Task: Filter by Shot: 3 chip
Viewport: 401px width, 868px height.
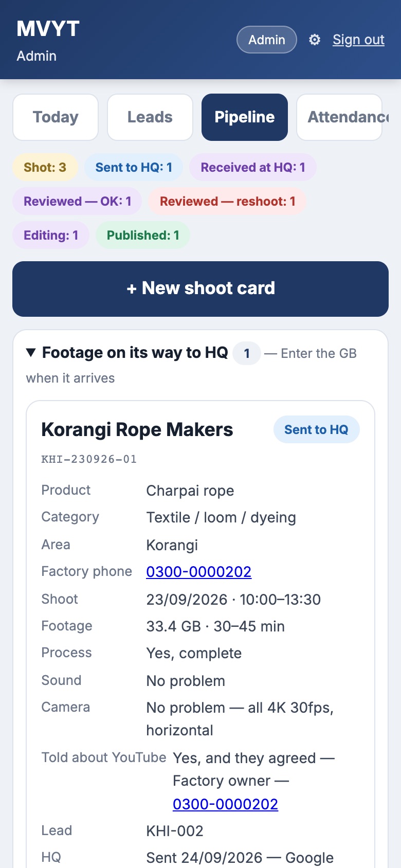Action: (x=45, y=167)
